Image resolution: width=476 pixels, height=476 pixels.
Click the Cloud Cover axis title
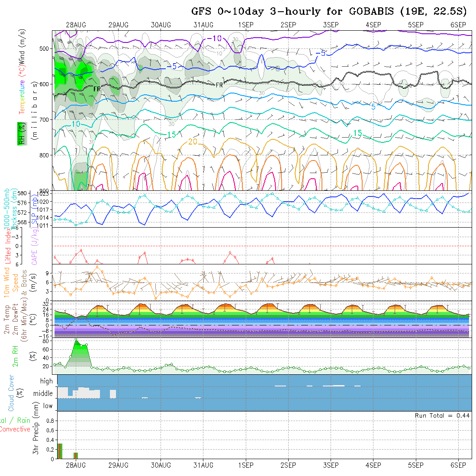(11, 393)
